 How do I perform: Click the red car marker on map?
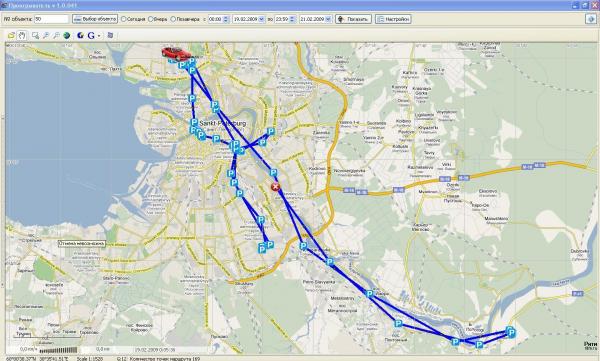[176, 54]
